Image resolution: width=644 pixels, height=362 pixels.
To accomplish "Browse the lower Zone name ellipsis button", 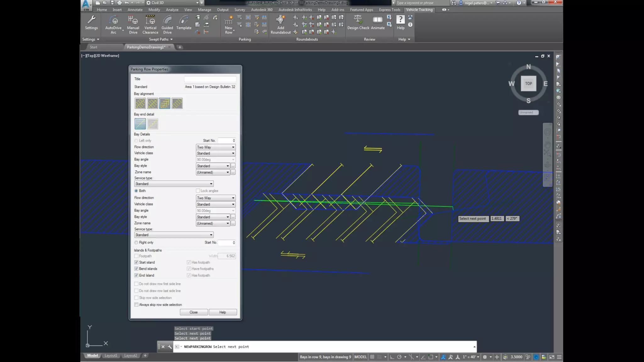I will (x=233, y=223).
